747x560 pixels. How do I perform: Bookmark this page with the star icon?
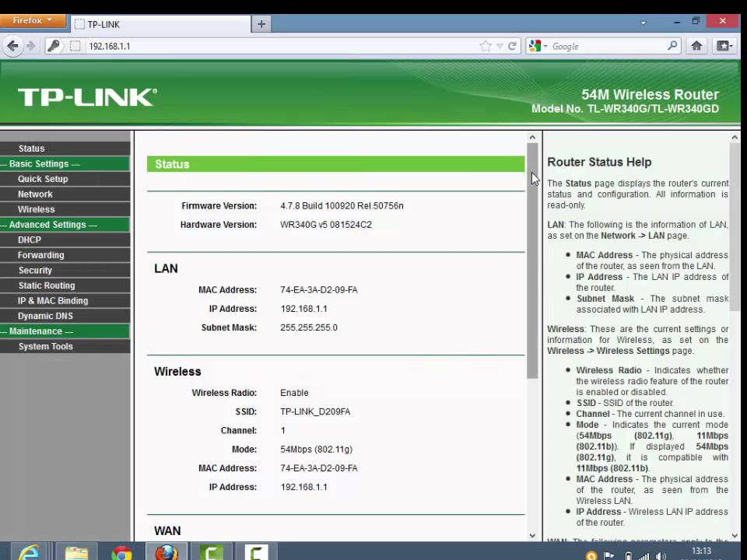pos(486,46)
